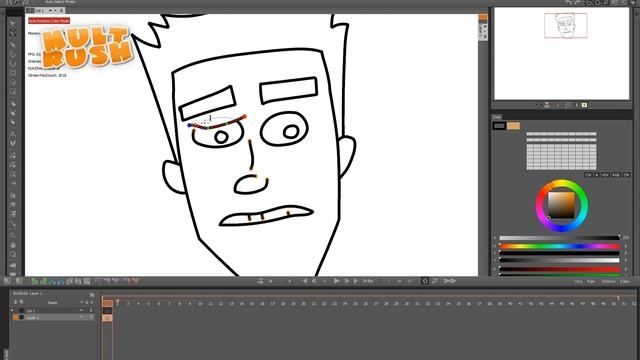
Task: Switch to the RGB slider mode
Action: [x=616, y=175]
